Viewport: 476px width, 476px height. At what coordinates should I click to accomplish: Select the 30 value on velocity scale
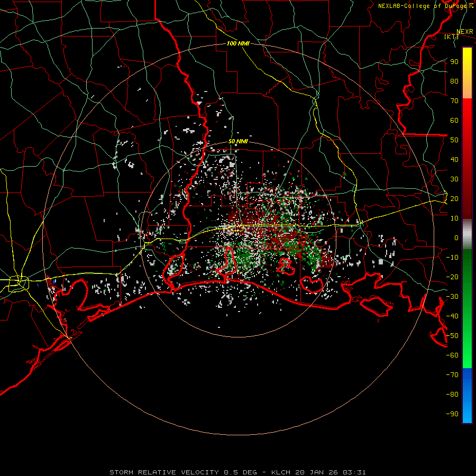(x=454, y=179)
